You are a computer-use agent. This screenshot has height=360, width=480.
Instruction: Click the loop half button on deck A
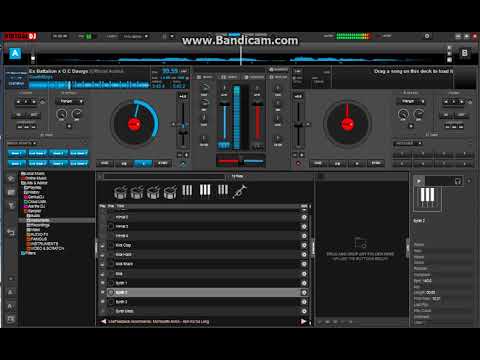tap(19, 101)
